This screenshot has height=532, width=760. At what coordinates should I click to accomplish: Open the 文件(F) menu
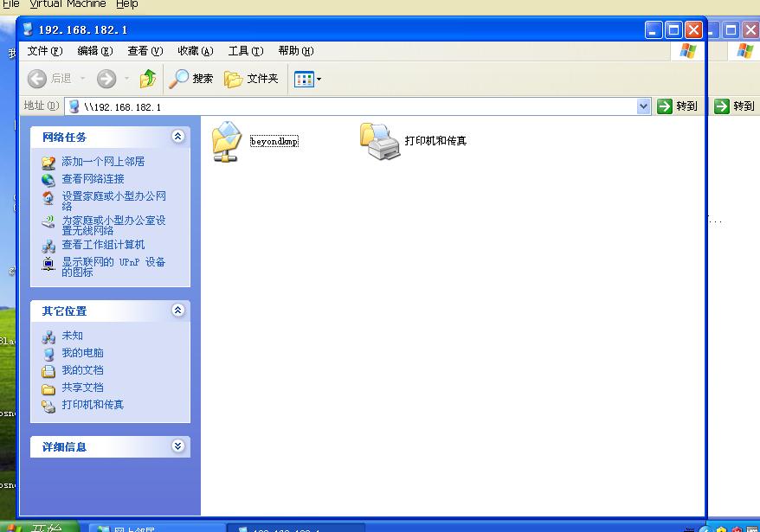coord(45,51)
